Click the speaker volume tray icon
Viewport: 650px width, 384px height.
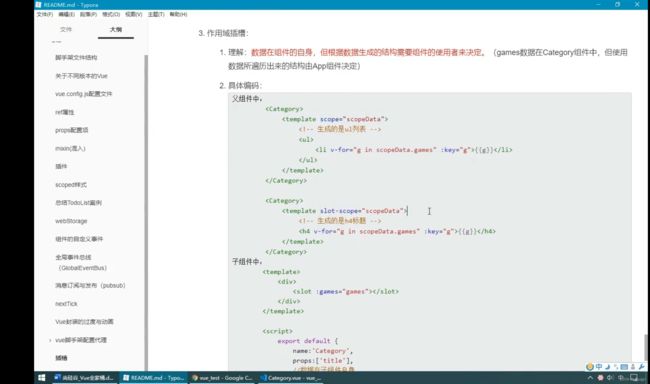[x=610, y=378]
